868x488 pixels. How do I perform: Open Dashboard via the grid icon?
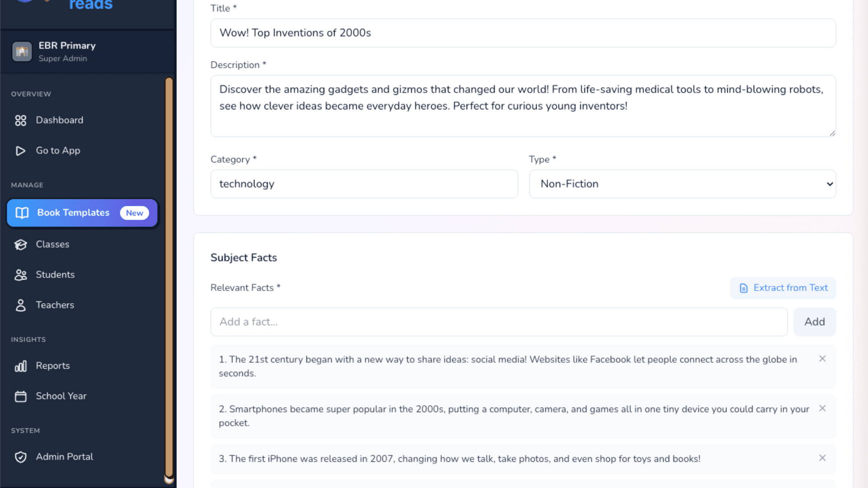click(21, 121)
